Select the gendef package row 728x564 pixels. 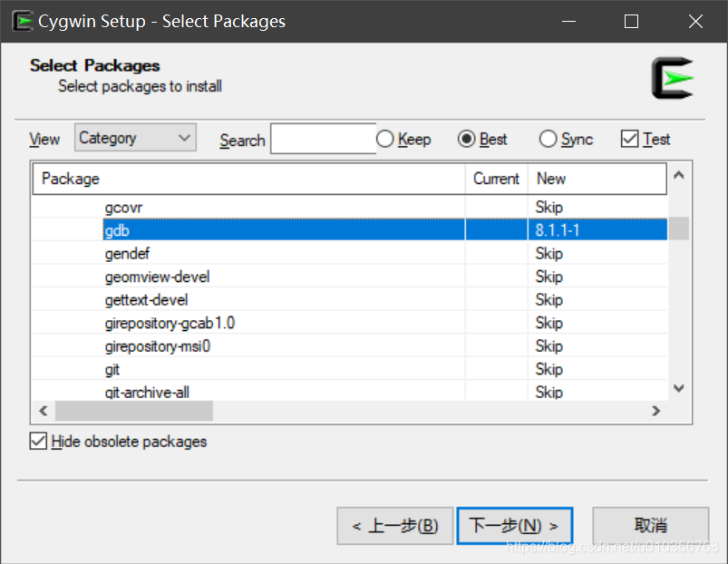(x=350, y=253)
